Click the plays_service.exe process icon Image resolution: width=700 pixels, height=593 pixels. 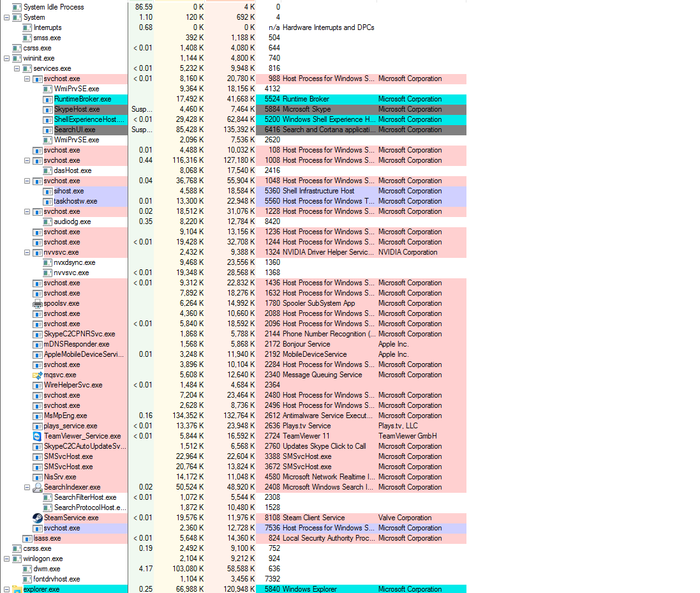(38, 426)
